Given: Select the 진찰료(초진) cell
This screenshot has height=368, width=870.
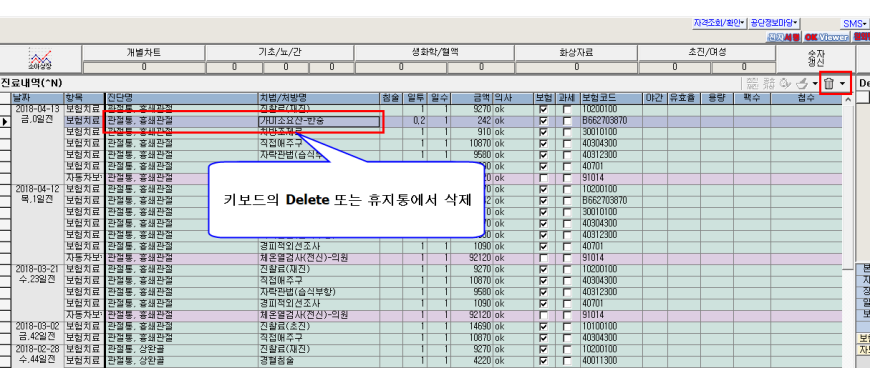Looking at the screenshot, I should (319, 327).
